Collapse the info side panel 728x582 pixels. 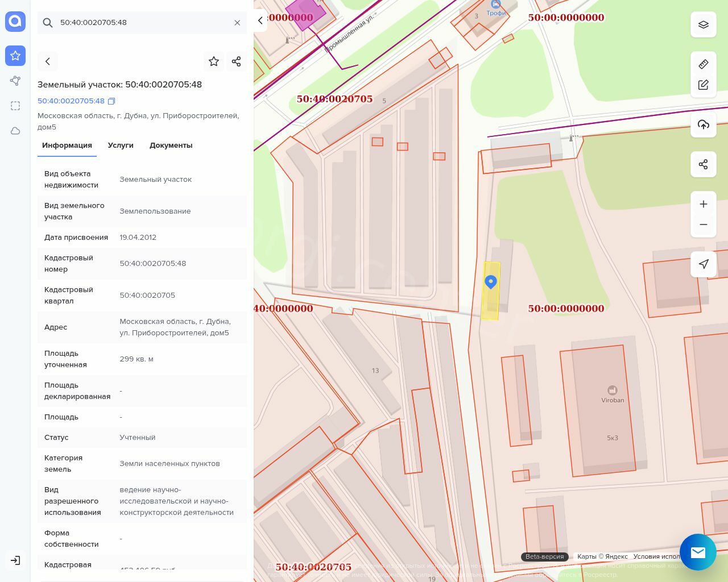(260, 20)
